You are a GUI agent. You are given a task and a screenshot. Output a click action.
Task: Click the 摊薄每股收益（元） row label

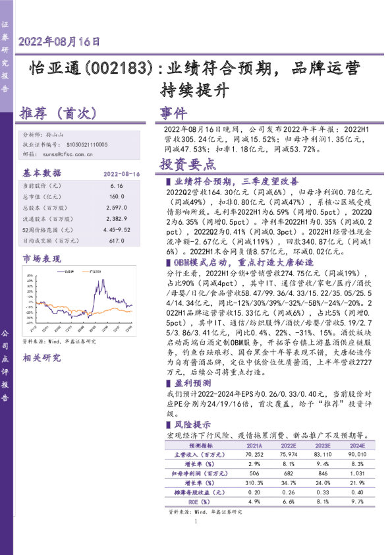click(x=200, y=492)
